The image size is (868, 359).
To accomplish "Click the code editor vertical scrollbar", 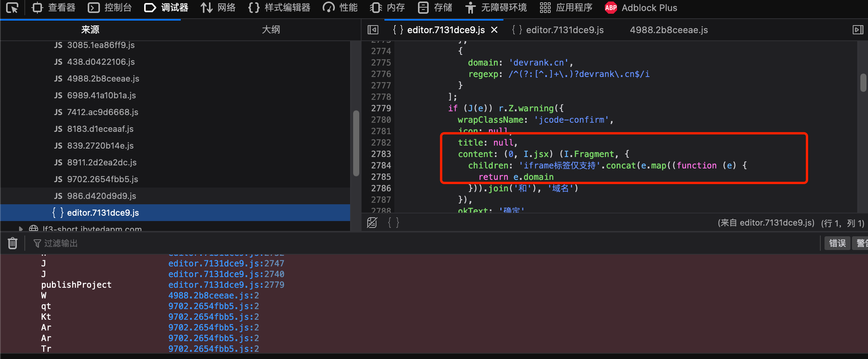I will pyautogui.click(x=863, y=83).
